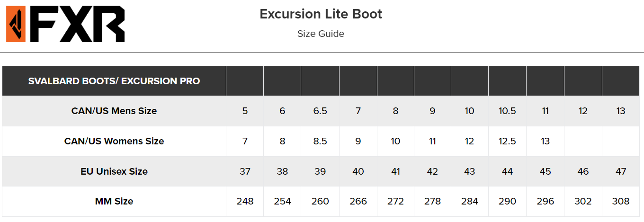The image size is (644, 222).
Task: Click the FXR logo
Action: [65, 24]
